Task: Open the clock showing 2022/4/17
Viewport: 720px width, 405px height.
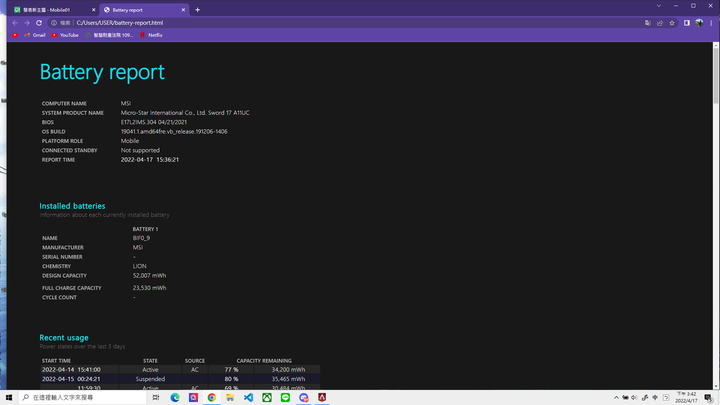Action: (686, 398)
